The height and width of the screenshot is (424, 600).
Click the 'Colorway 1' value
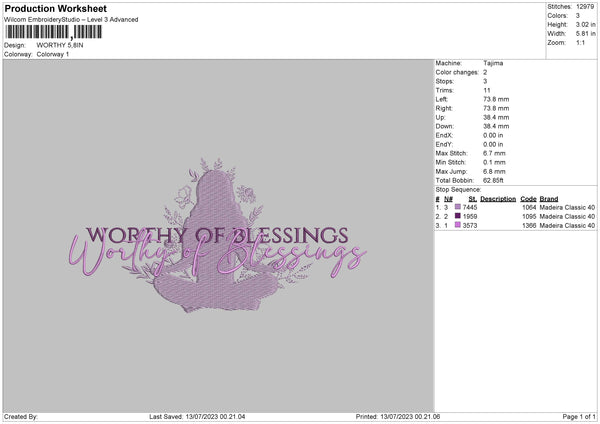53,54
